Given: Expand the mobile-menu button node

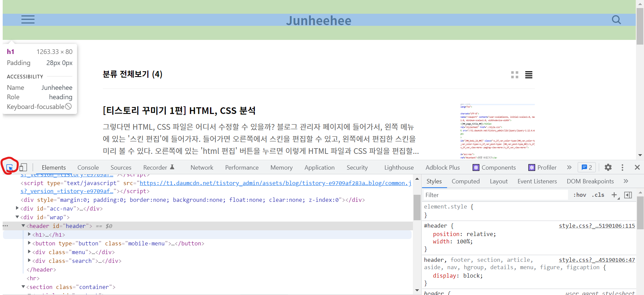Looking at the screenshot, I should pyautogui.click(x=29, y=243).
